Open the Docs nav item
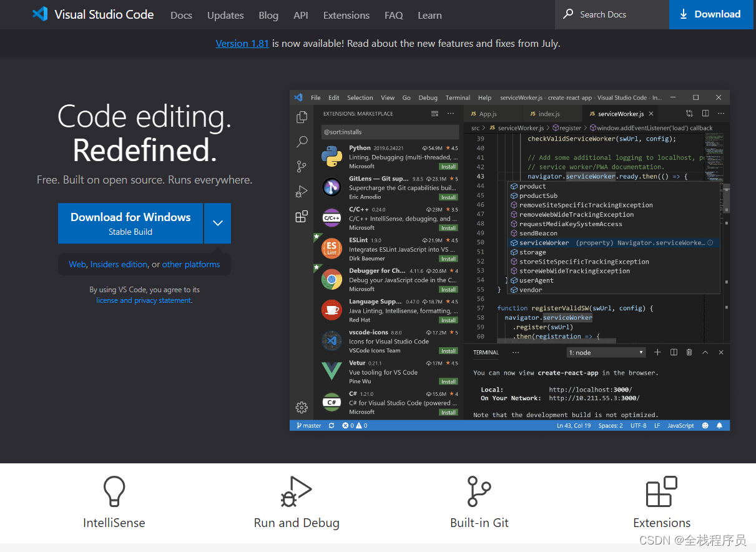Screen dimensions: 756x552 [x=181, y=15]
